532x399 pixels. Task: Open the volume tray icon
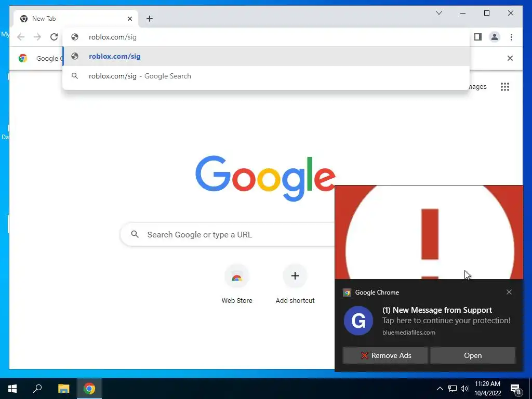[x=464, y=389]
